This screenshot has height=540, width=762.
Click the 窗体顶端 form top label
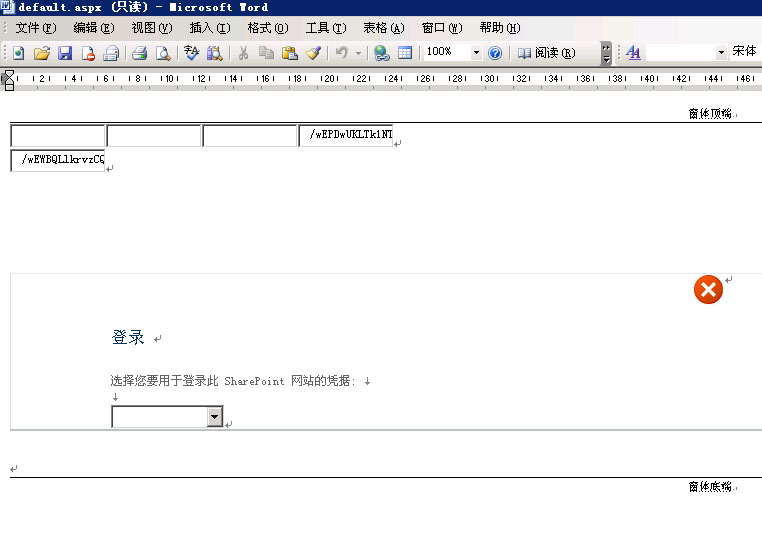[x=710, y=114]
